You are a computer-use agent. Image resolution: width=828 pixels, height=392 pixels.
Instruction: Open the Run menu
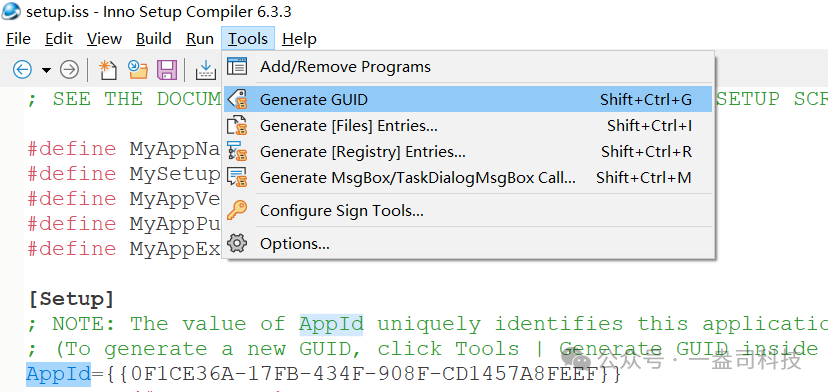(200, 39)
